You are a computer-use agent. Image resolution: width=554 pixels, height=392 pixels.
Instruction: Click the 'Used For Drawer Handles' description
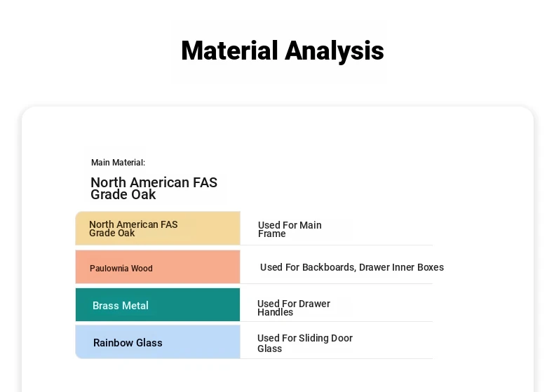coord(293,308)
